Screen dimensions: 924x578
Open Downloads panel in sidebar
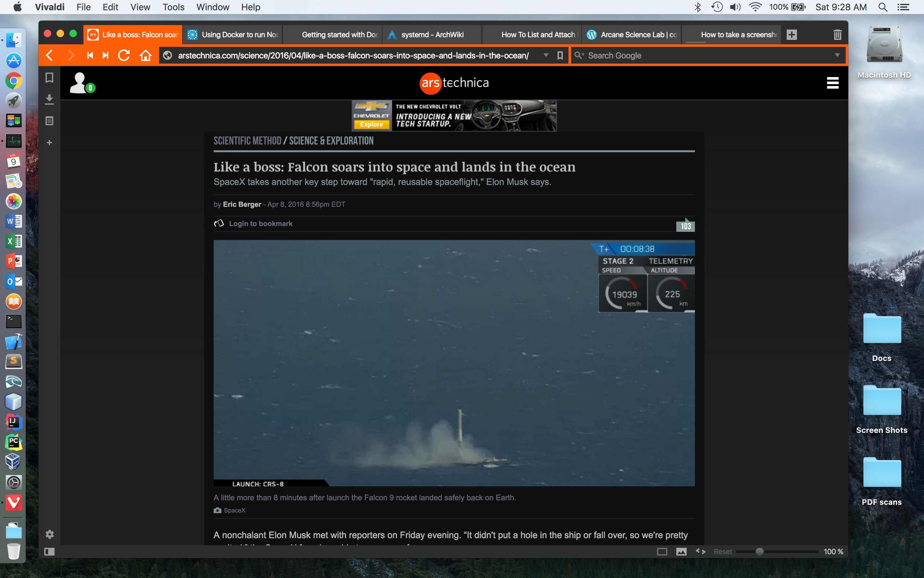tap(49, 100)
